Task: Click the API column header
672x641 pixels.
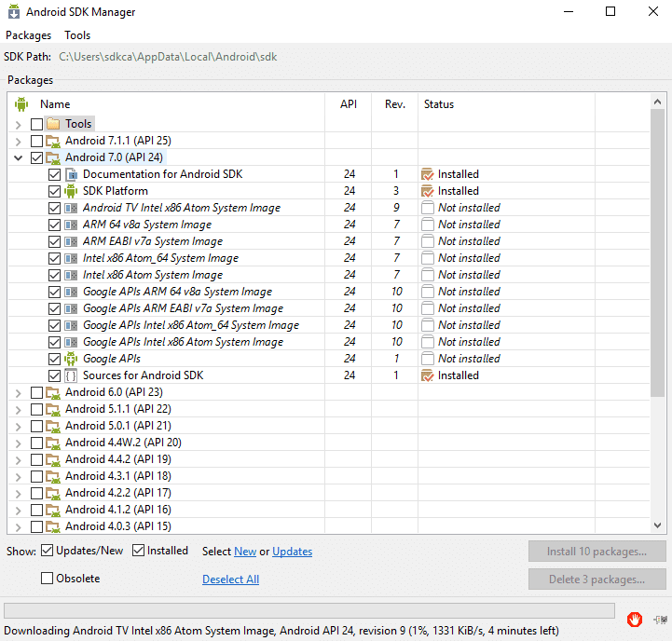Action: point(349,104)
